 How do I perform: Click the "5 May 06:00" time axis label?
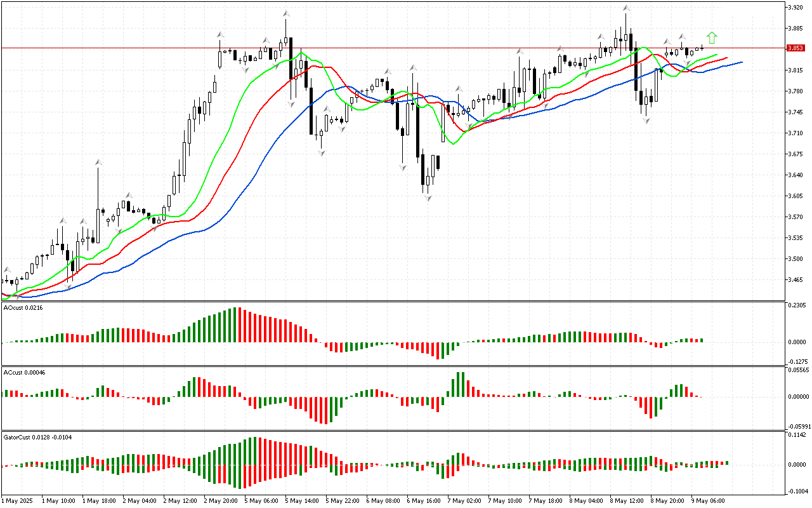click(261, 500)
